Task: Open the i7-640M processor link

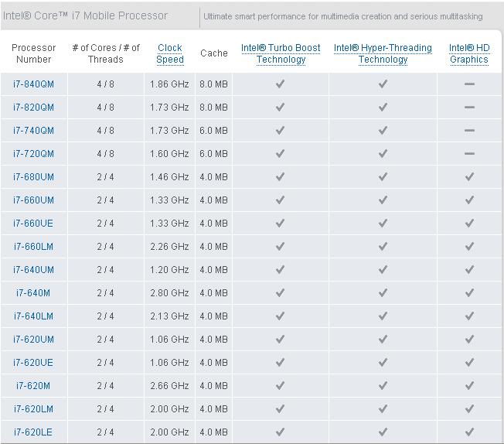Action: click(33, 293)
